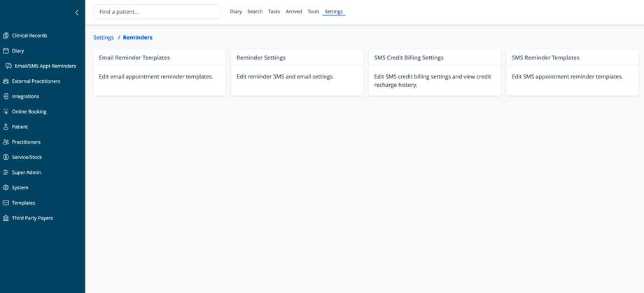
Task: Click the Settings breadcrumb link
Action: point(104,38)
